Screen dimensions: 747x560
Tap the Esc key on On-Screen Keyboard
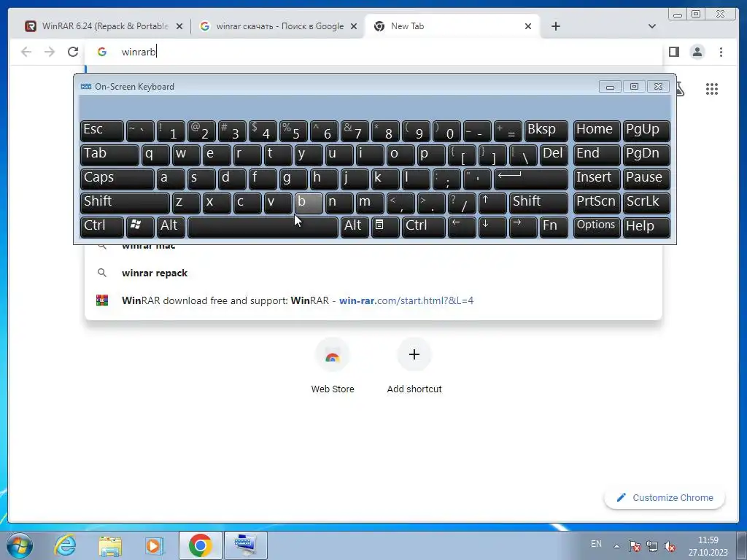pyautogui.click(x=102, y=131)
